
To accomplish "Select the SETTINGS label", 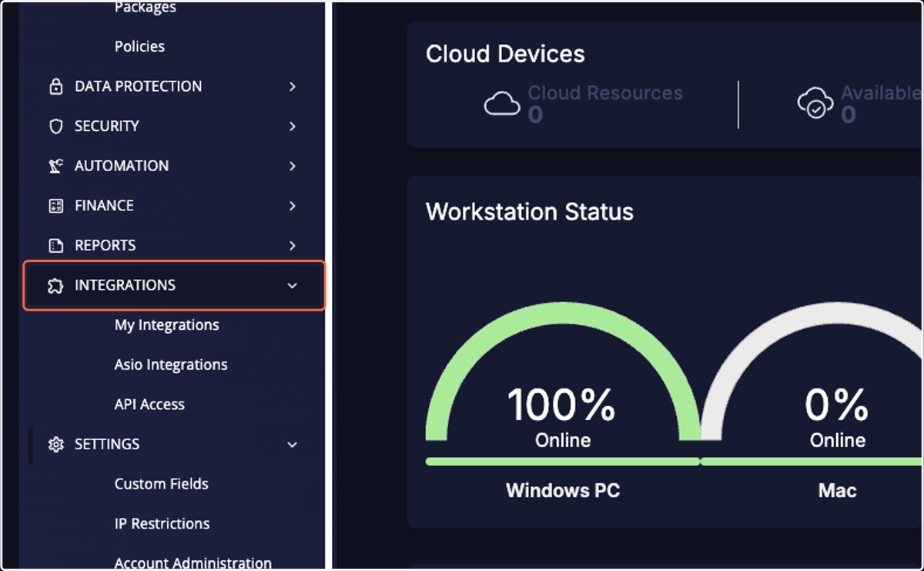I will 107,445.
